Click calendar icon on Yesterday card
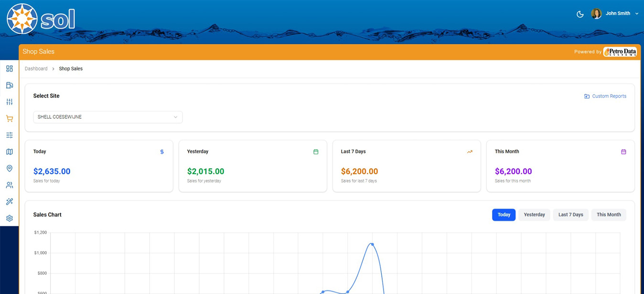 pyautogui.click(x=316, y=152)
